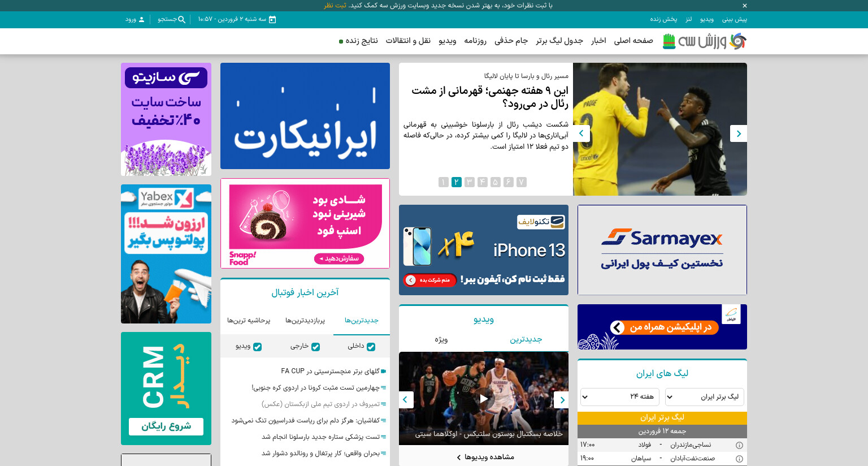Toggle the ویدیو news filter checkbox
The height and width of the screenshot is (466, 868).
tap(257, 347)
